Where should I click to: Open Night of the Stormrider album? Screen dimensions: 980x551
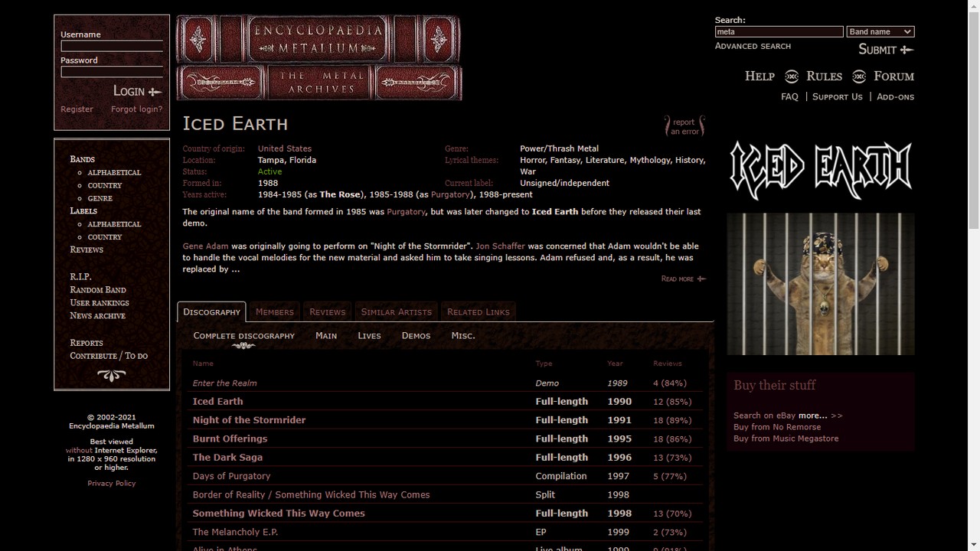tap(249, 420)
